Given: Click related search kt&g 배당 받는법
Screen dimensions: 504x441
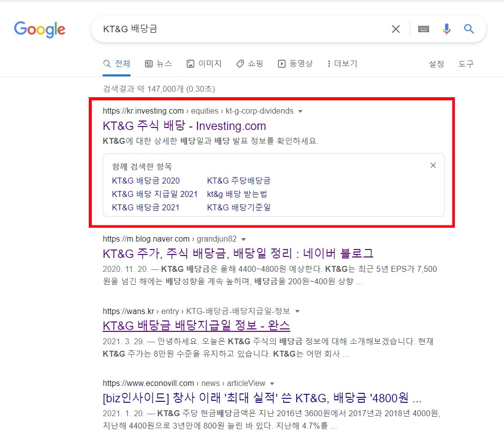Looking at the screenshot, I should pyautogui.click(x=237, y=194).
